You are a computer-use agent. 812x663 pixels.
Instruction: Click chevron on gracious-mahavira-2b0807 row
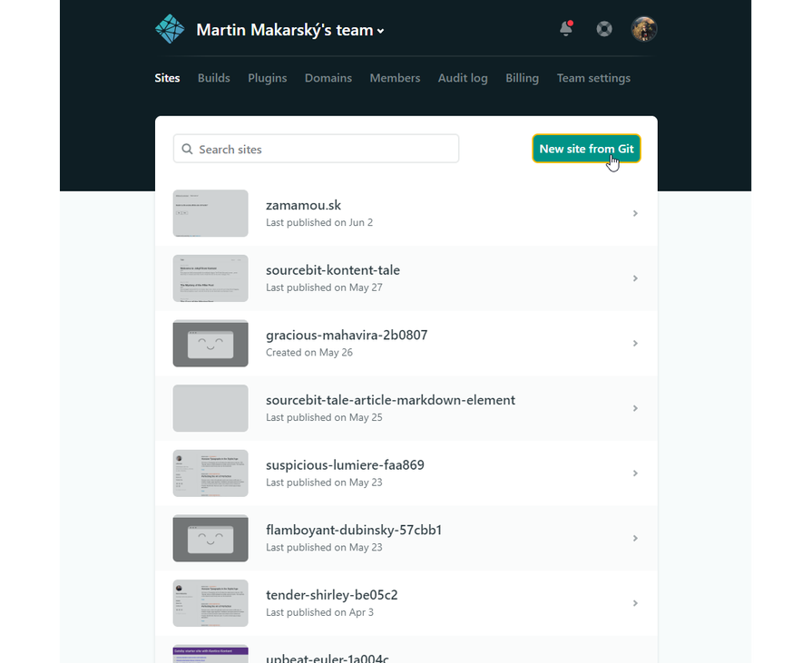point(635,343)
